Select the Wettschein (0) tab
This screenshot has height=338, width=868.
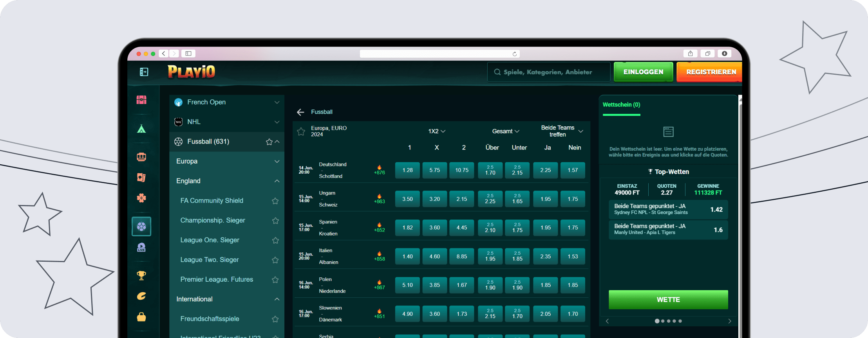(621, 105)
